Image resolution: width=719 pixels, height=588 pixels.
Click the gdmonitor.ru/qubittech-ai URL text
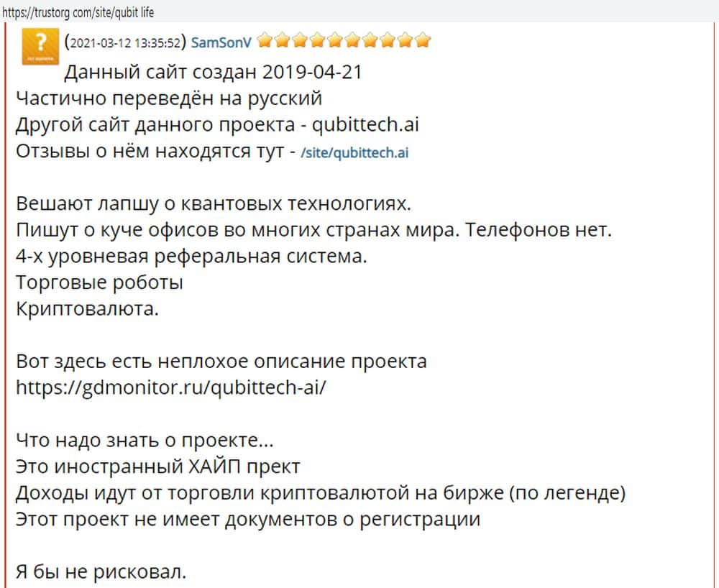[x=170, y=387]
